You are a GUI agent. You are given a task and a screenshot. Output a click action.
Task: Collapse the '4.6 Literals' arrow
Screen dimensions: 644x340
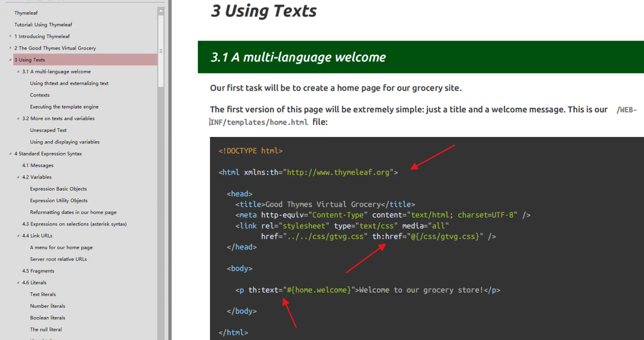coord(18,283)
